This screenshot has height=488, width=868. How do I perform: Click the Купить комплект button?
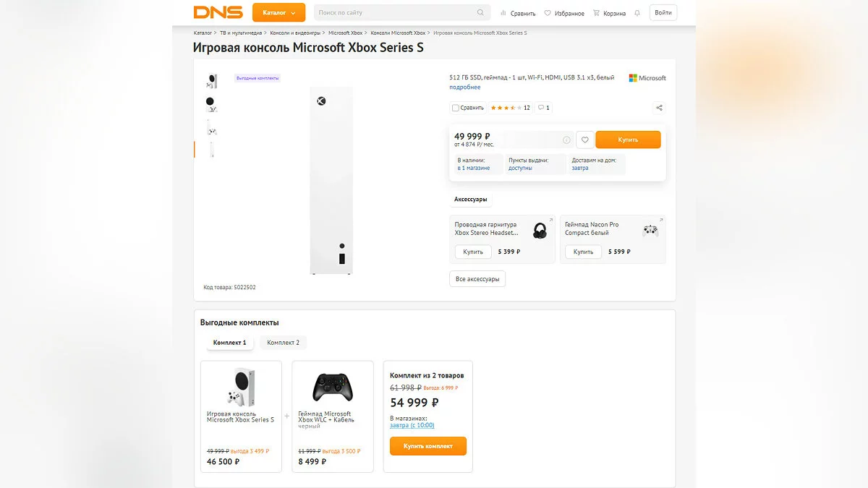(428, 446)
